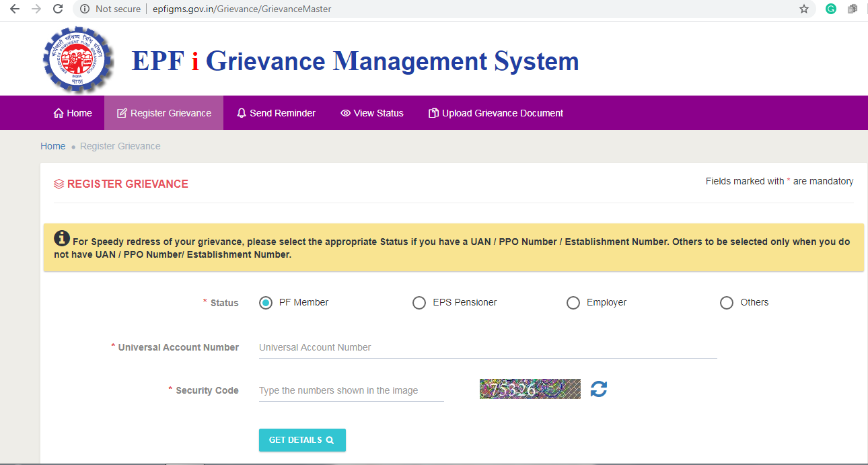Refresh the captcha security image
868x465 pixels.
pyautogui.click(x=599, y=389)
